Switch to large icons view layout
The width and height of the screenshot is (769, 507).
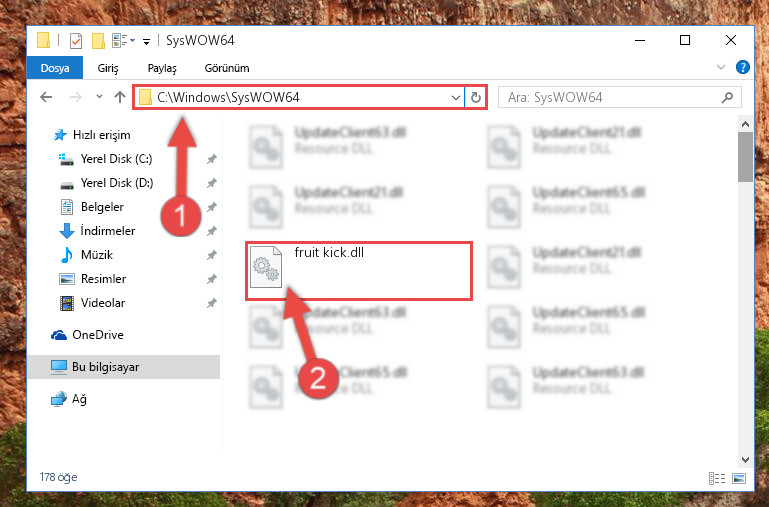pyautogui.click(x=739, y=478)
